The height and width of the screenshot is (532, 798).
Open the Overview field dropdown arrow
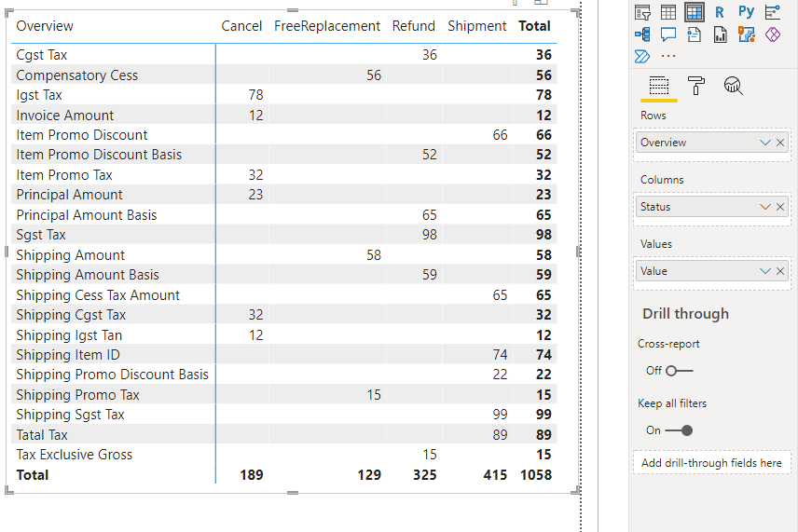tap(765, 143)
